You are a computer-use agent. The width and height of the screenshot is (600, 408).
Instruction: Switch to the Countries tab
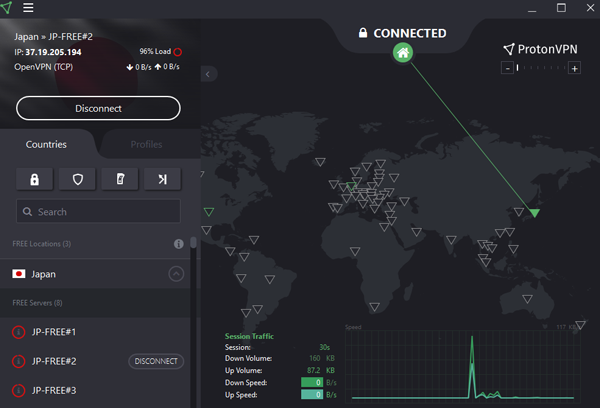tap(46, 144)
